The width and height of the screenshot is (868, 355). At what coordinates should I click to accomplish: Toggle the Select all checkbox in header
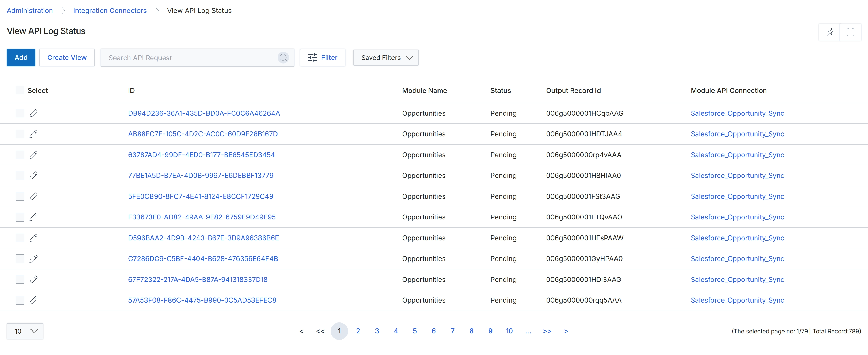click(20, 90)
